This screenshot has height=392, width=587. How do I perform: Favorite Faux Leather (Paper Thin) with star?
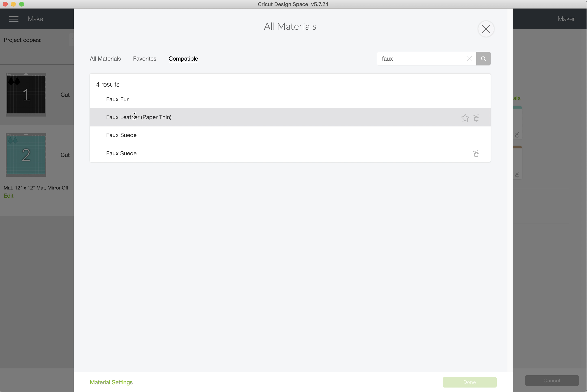465,118
